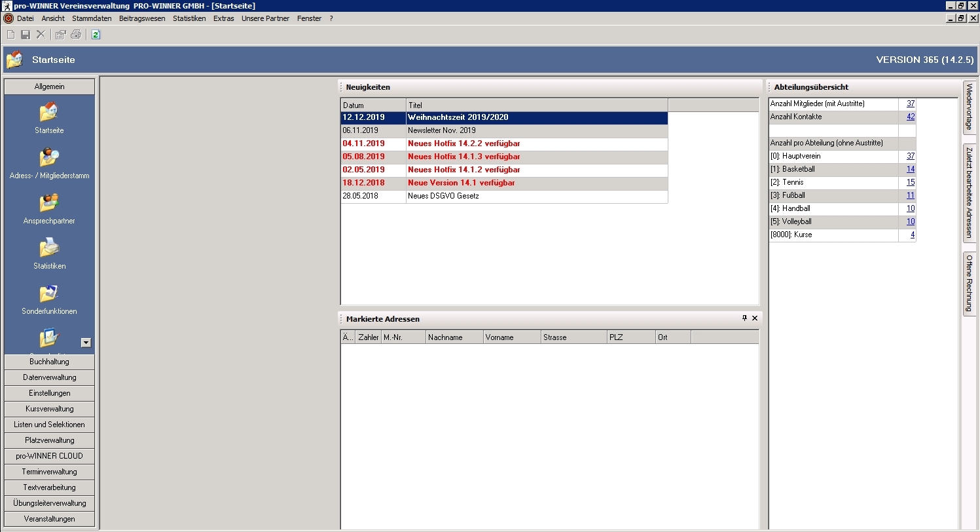Open the Fußball member count link 11
The image size is (980, 532).
[911, 195]
